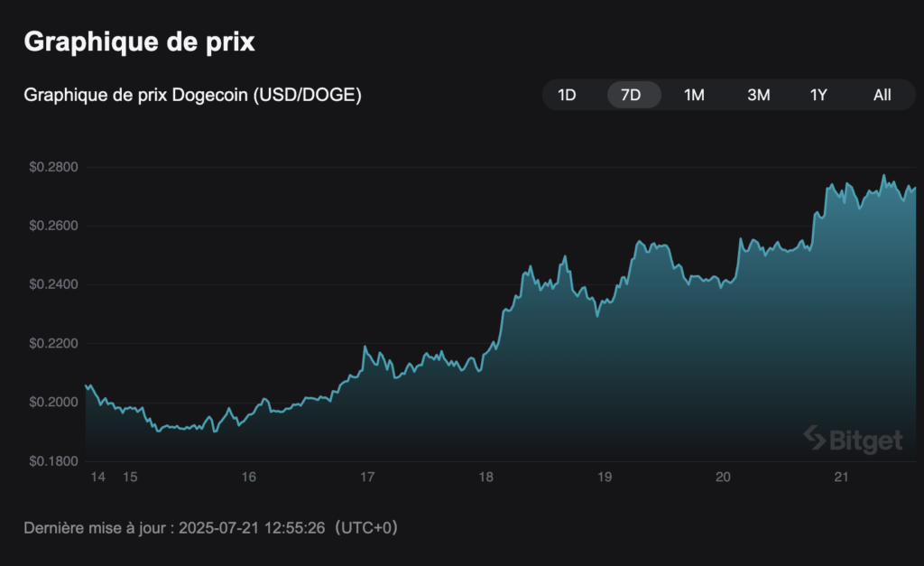Select the 1D time range

coord(568,94)
